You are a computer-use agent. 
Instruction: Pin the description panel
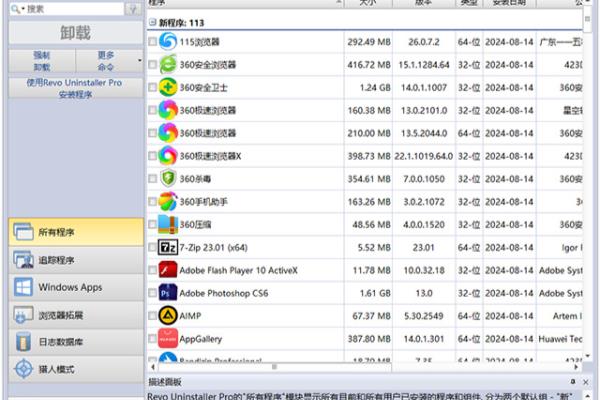[x=573, y=381]
